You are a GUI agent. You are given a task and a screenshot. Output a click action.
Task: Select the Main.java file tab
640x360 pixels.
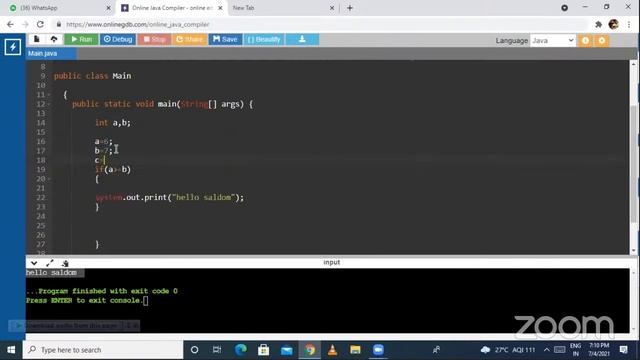[51, 53]
